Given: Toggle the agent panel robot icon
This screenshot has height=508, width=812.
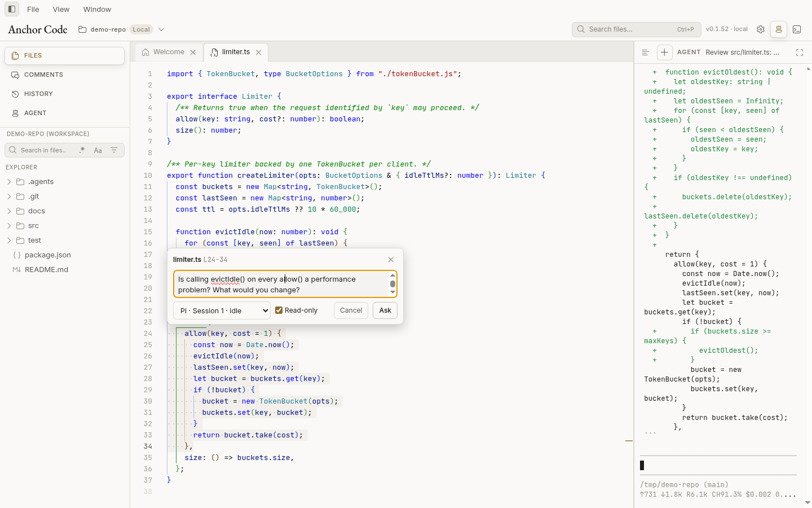Looking at the screenshot, I should [779, 29].
